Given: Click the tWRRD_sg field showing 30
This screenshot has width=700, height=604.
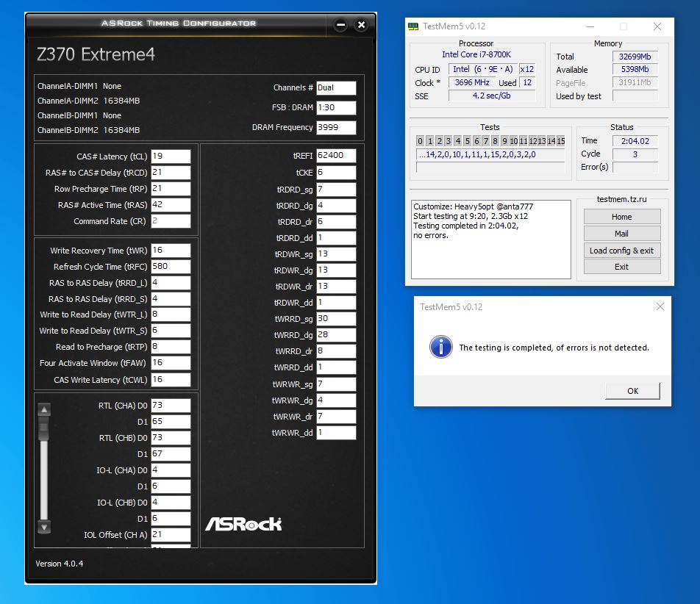Looking at the screenshot, I should pos(336,318).
